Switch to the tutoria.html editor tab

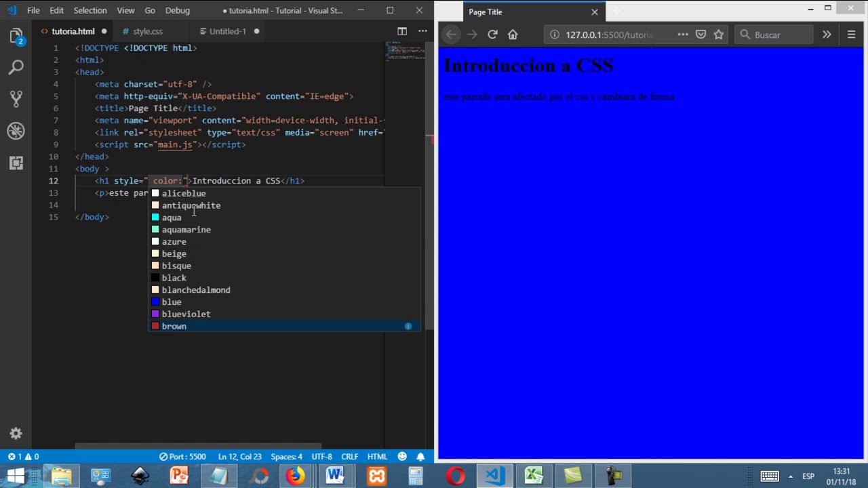(73, 31)
